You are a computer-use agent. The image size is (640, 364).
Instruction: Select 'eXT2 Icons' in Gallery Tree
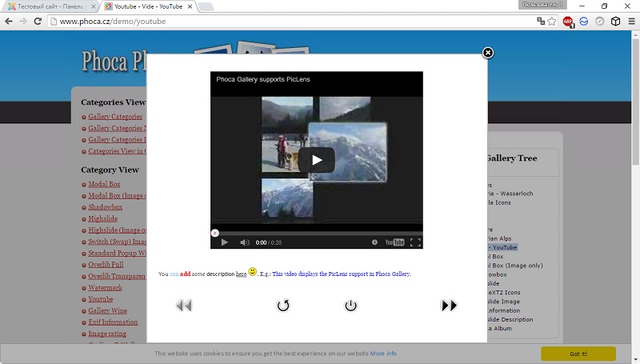click(504, 292)
